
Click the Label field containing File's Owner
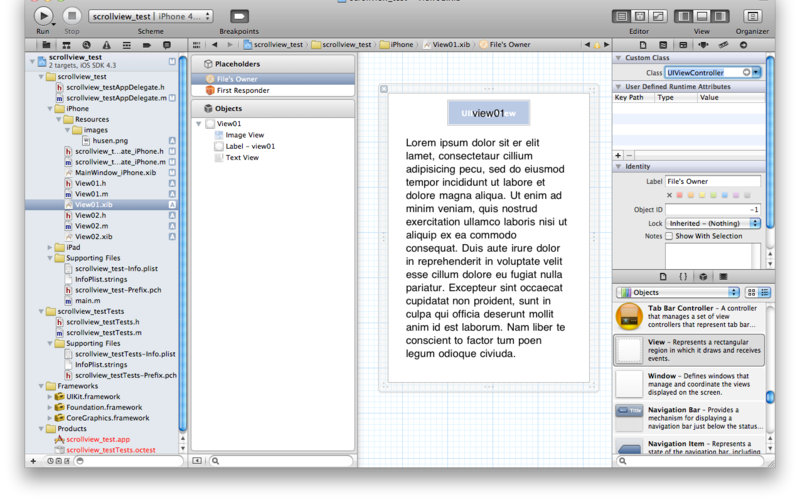point(712,181)
